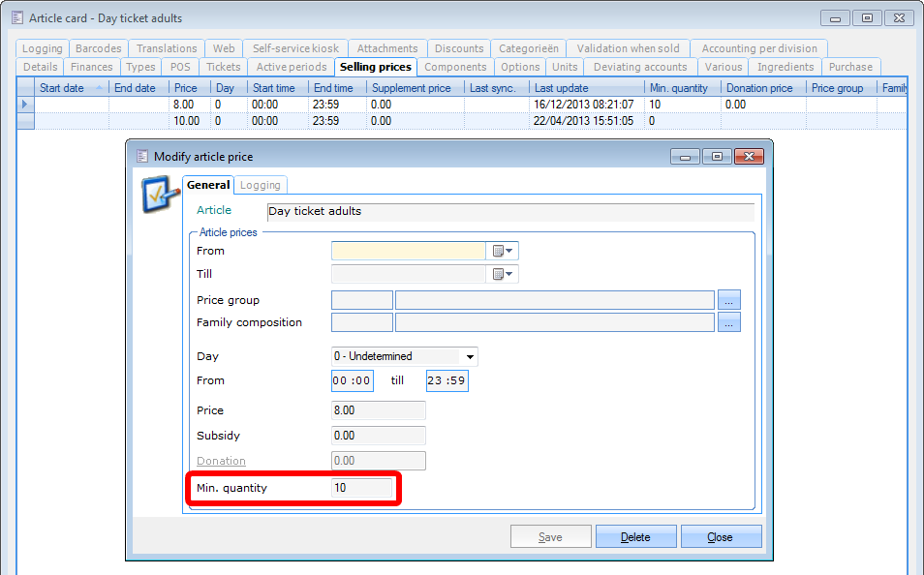Click the Close button in dialog

[x=721, y=537]
